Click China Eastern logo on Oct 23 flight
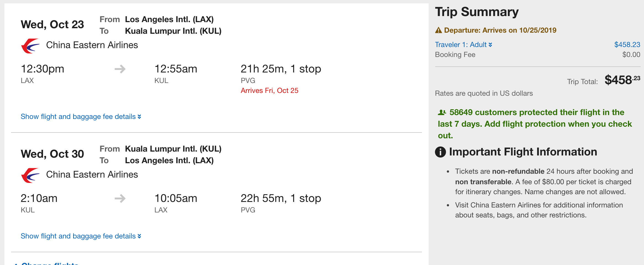 (x=30, y=46)
